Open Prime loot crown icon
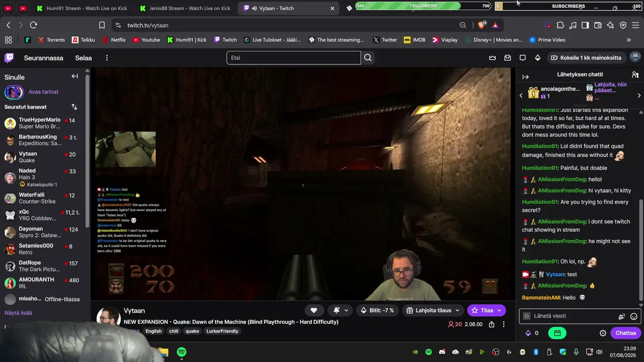Screen dimensions: 644x362 (x=493, y=58)
